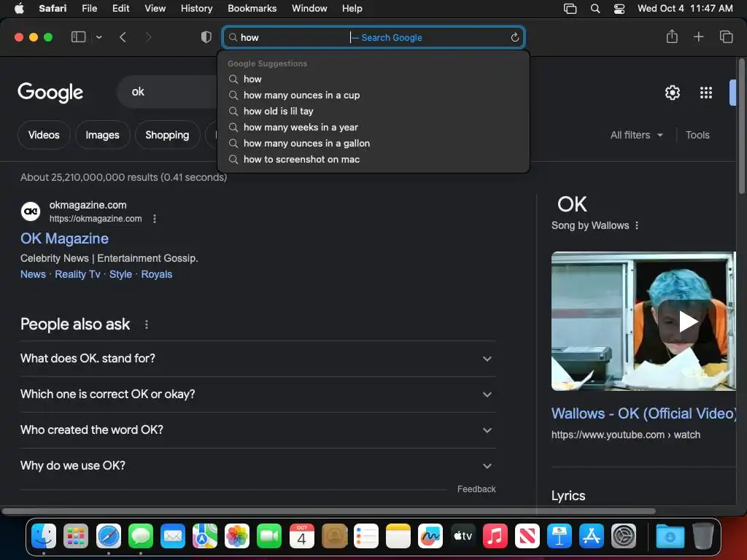Click the vertical page scrollbar
747x560 pixels.
coord(741,126)
